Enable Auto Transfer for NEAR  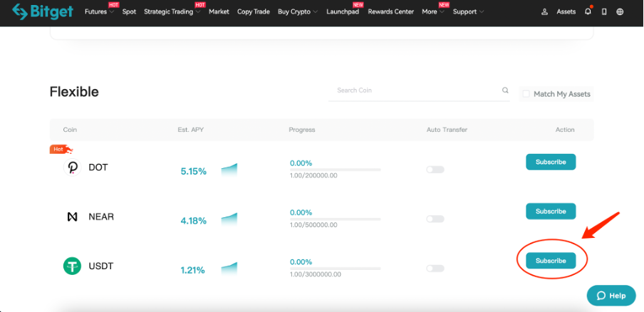pos(435,219)
